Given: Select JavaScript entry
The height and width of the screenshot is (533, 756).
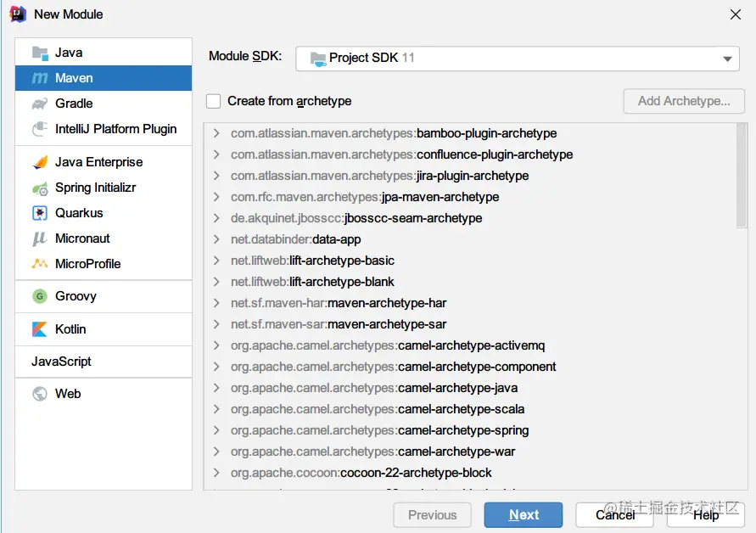Looking at the screenshot, I should (104, 362).
